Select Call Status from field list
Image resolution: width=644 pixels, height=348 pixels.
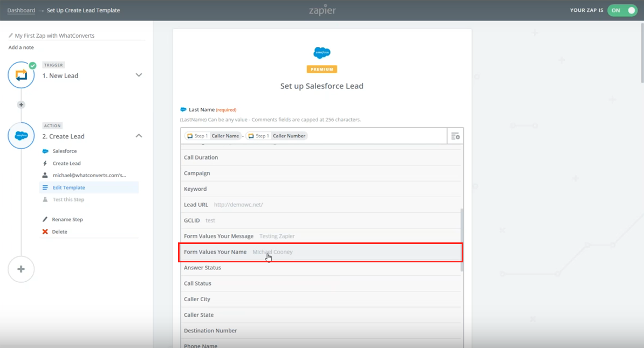point(321,283)
